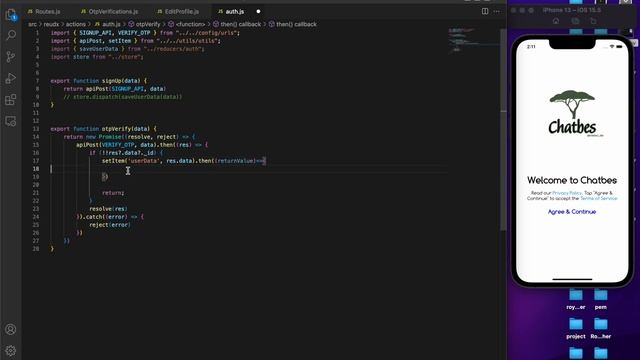Select the pem folder on the desktop

click(600, 298)
